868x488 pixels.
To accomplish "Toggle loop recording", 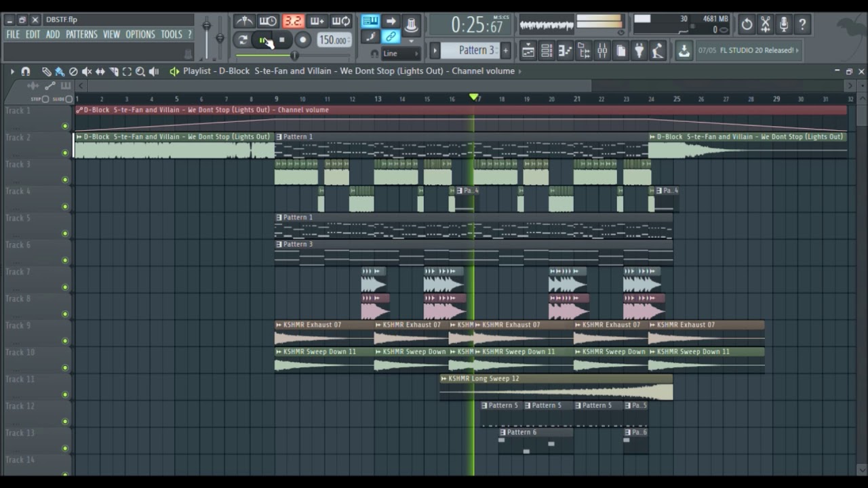I will pos(341,21).
